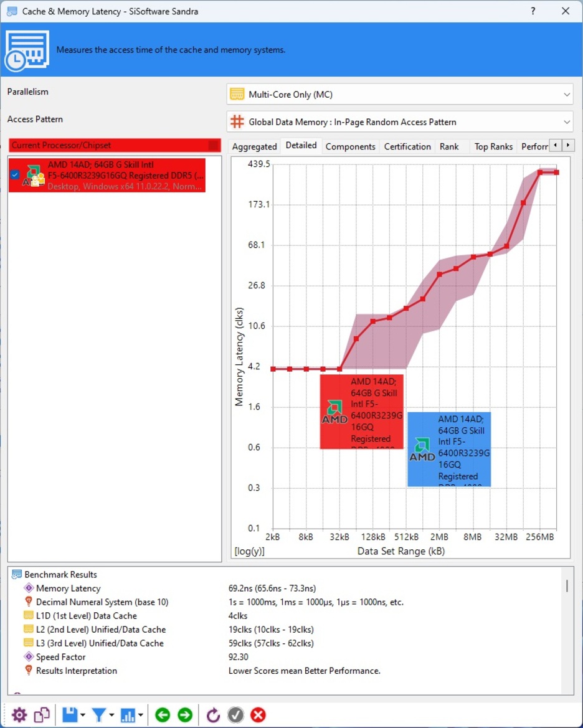Click the L3 Unified/Data Cache row icon
This screenshot has width=583, height=728.
click(x=29, y=643)
